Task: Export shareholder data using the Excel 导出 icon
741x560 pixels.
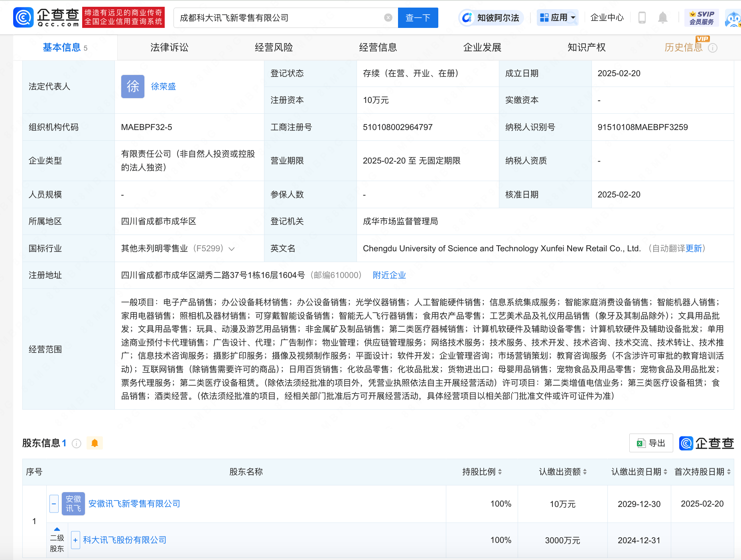Action: (650, 443)
